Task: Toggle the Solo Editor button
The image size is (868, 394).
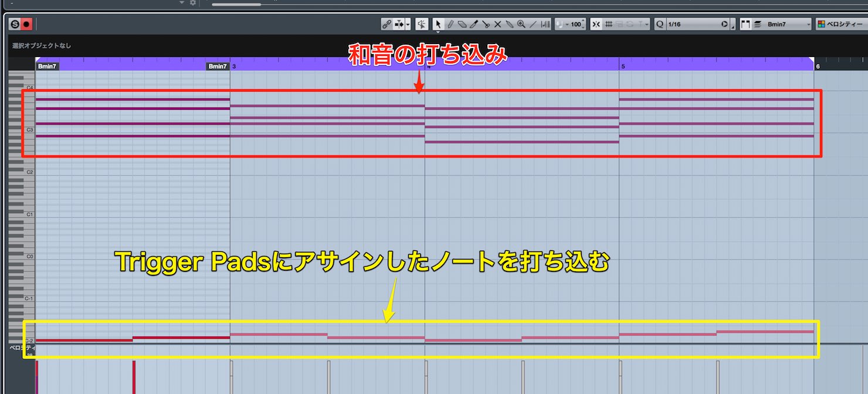Action: [15, 24]
